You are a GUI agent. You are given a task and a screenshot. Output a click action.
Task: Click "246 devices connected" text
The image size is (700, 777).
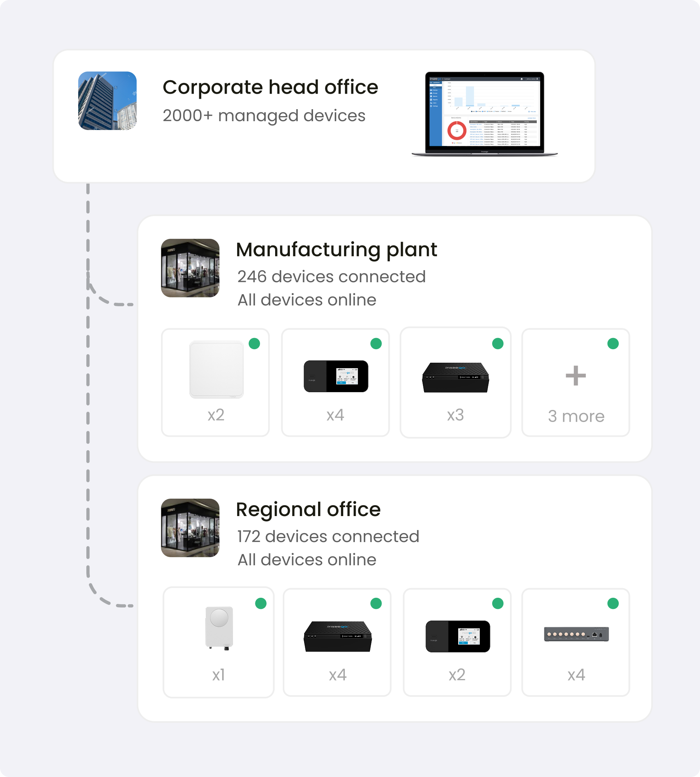point(331,277)
